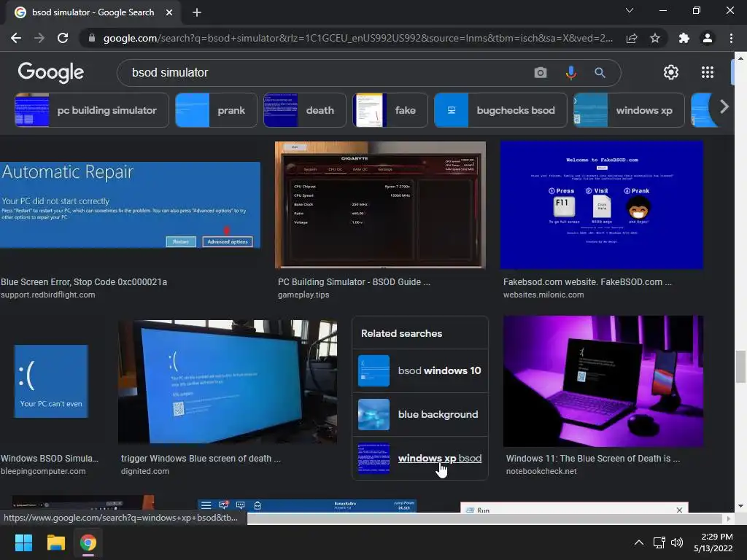Screen dimensions: 747x560
Task: Open the Automatic Repair image result
Action: click(130, 205)
